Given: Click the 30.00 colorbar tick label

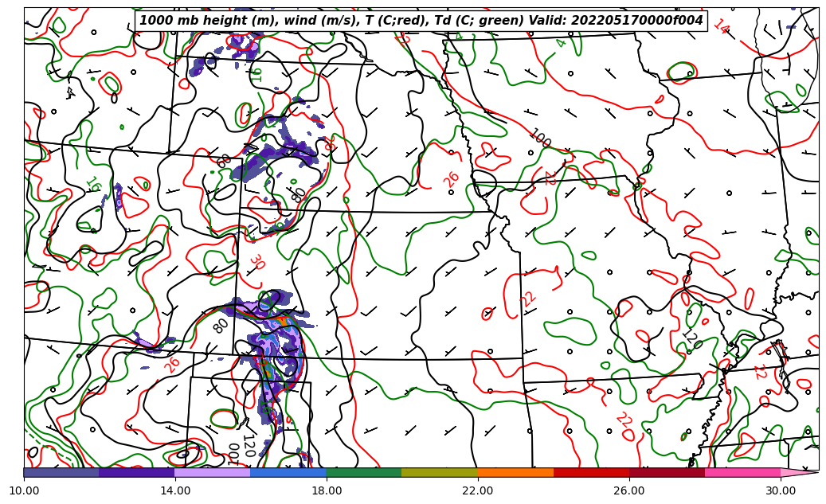Looking at the screenshot, I should tap(781, 491).
